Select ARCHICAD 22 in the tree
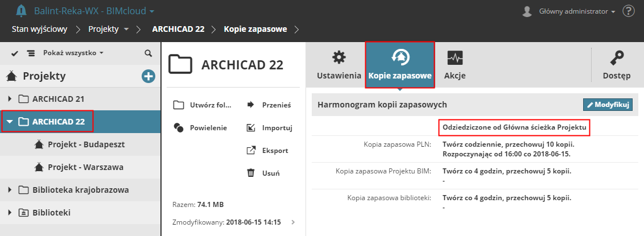This screenshot has width=644, height=236. (80, 122)
